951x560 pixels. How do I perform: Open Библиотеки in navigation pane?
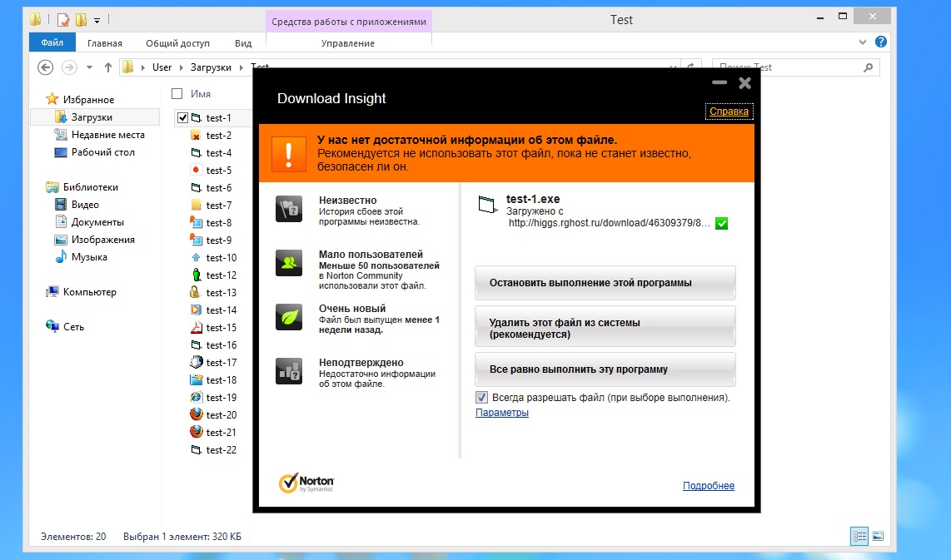click(x=91, y=186)
